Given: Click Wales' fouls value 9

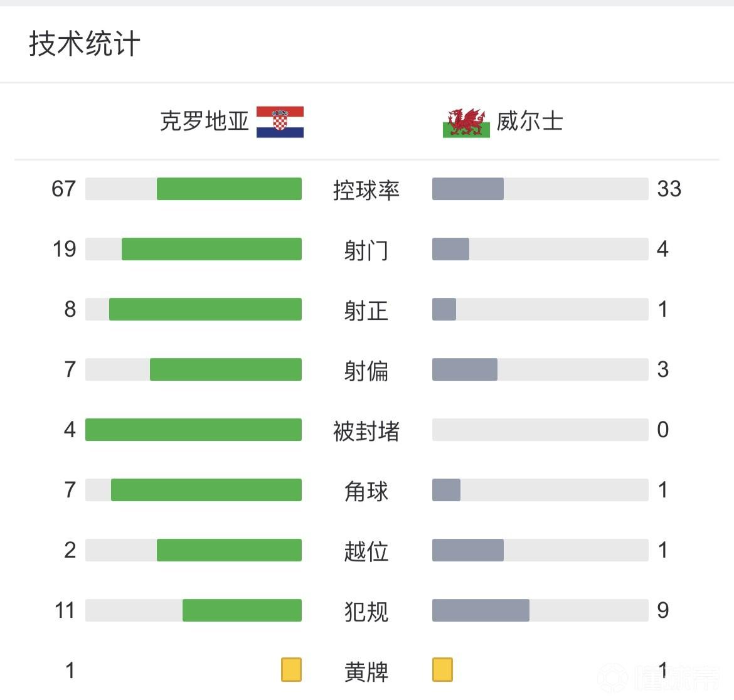Looking at the screenshot, I should pyautogui.click(x=663, y=610).
